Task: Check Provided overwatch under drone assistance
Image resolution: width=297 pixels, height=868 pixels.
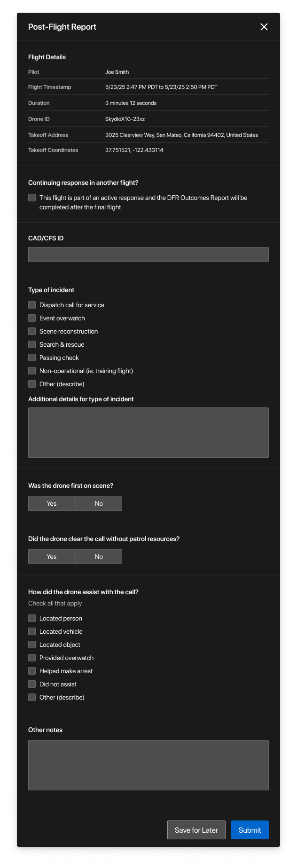Action: 32,658
